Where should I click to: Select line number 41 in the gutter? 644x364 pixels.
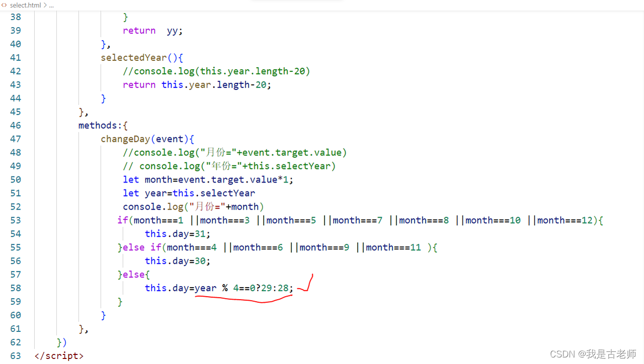coord(16,58)
